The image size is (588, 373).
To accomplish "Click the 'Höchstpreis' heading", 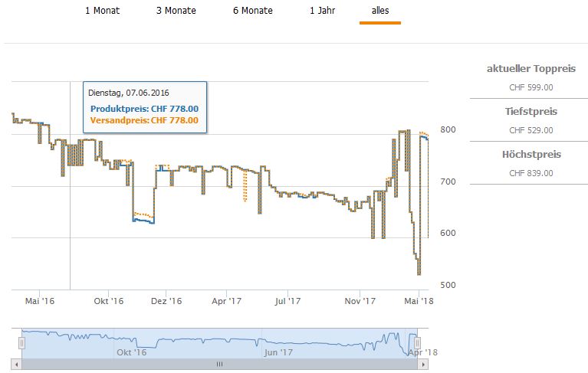I will click(531, 155).
